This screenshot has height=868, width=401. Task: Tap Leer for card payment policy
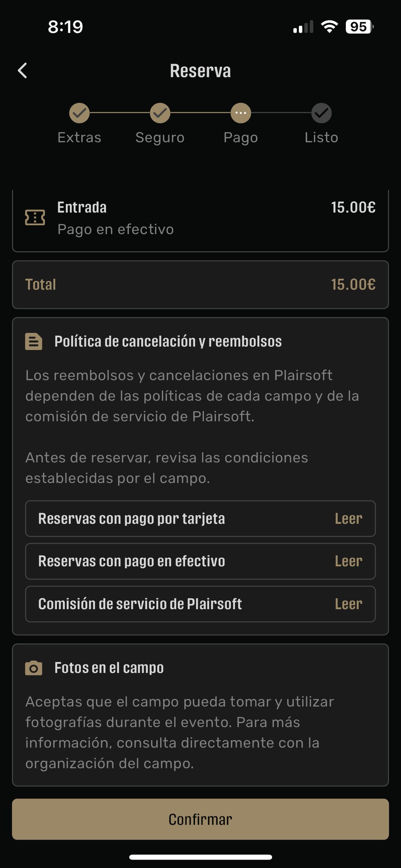(x=348, y=519)
